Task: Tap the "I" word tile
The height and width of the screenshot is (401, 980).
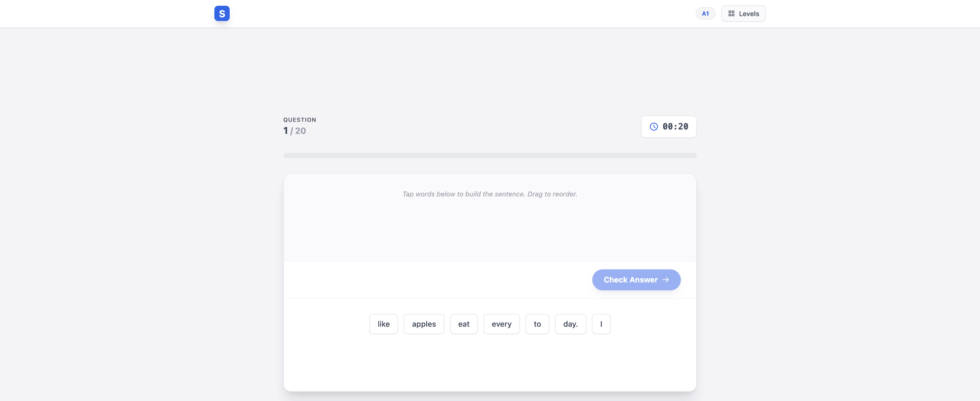Action: (x=601, y=324)
